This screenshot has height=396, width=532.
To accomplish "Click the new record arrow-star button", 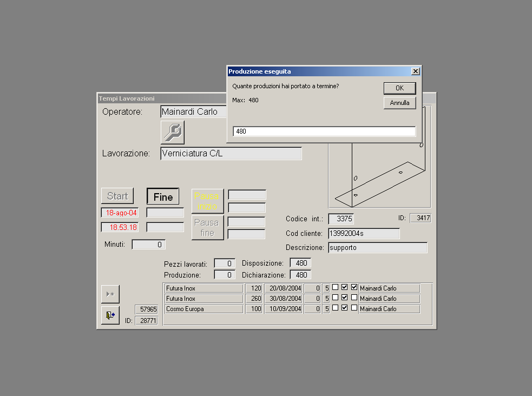I will pos(110,294).
